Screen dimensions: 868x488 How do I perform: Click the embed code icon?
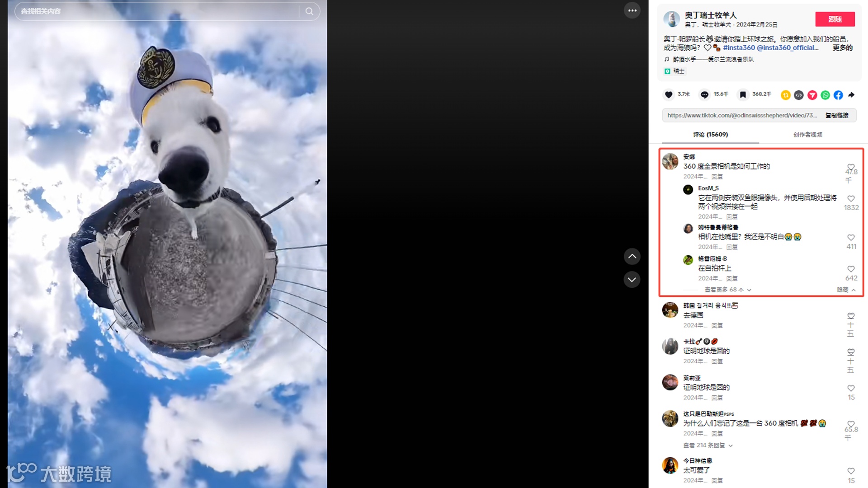point(799,95)
